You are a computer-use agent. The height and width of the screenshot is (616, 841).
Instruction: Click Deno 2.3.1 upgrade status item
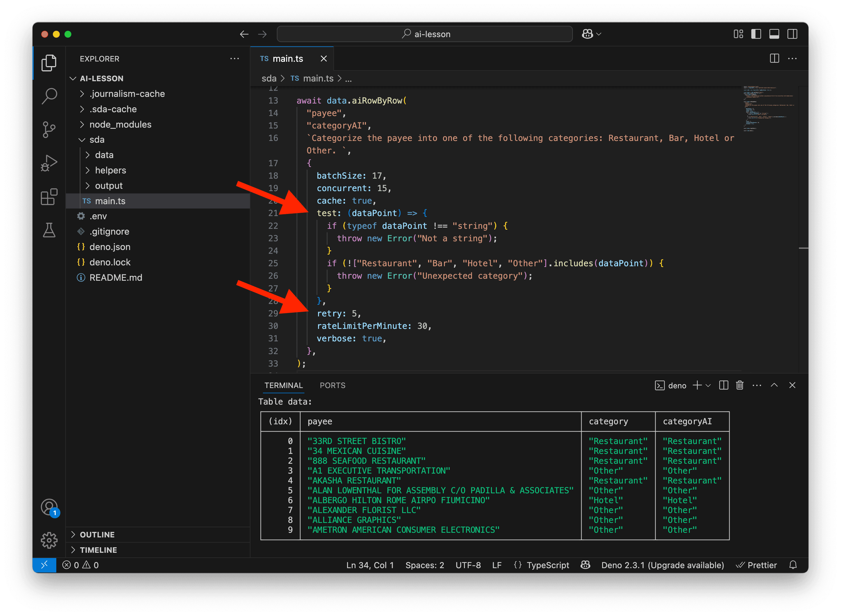[x=662, y=565]
